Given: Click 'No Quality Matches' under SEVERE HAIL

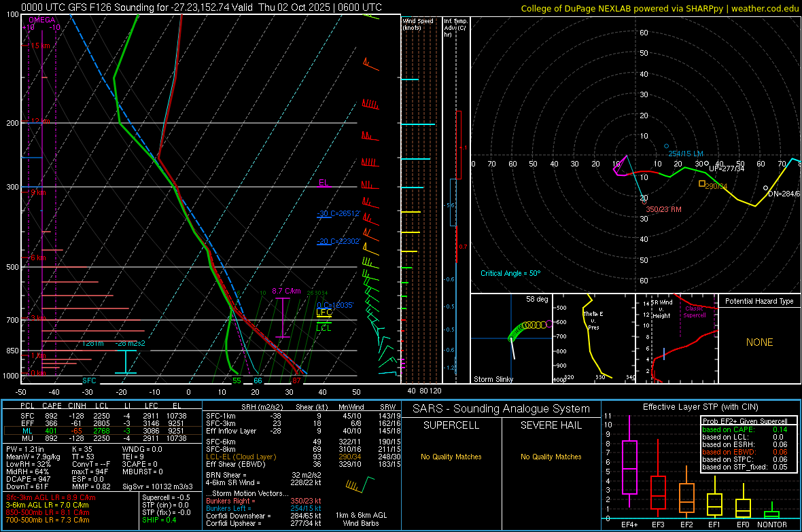Looking at the screenshot, I should (x=551, y=457).
